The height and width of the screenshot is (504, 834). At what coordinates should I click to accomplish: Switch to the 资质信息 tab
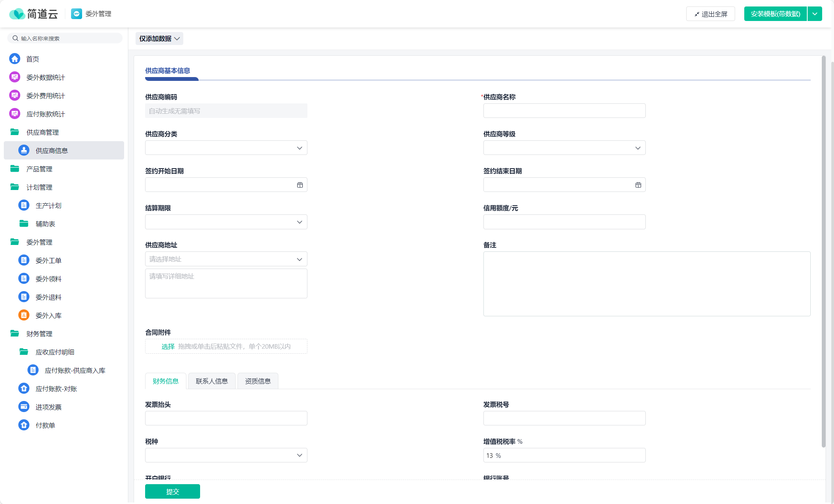(x=258, y=381)
